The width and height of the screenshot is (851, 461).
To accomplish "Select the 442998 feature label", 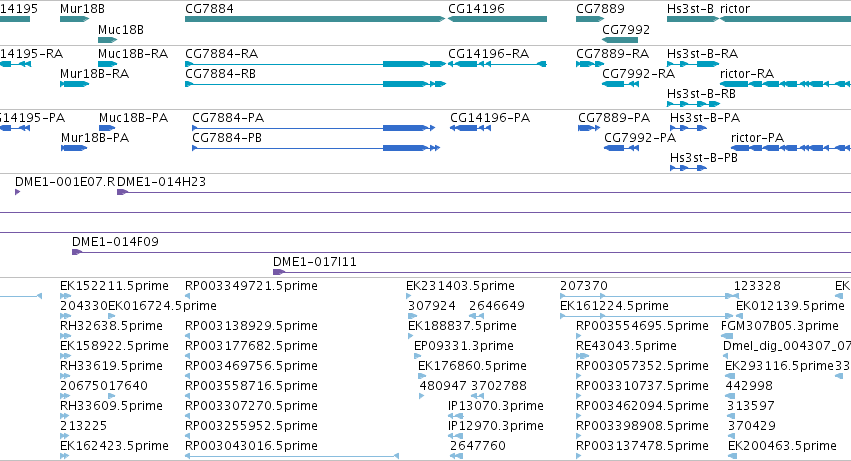I will coord(749,386).
